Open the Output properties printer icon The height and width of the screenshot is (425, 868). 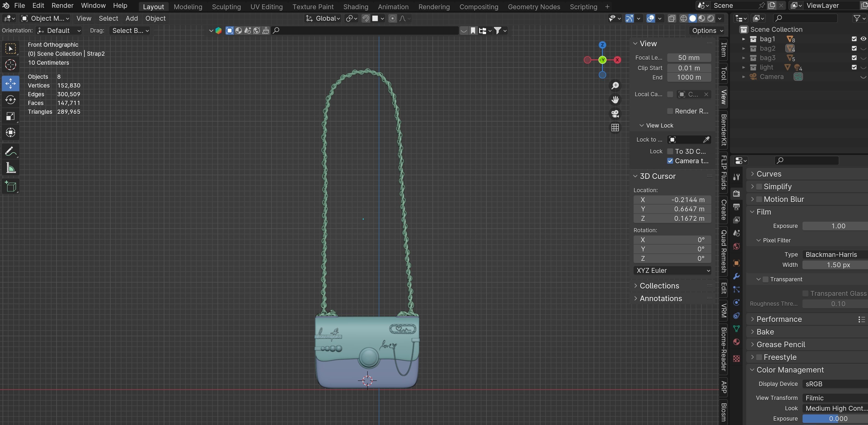click(736, 207)
